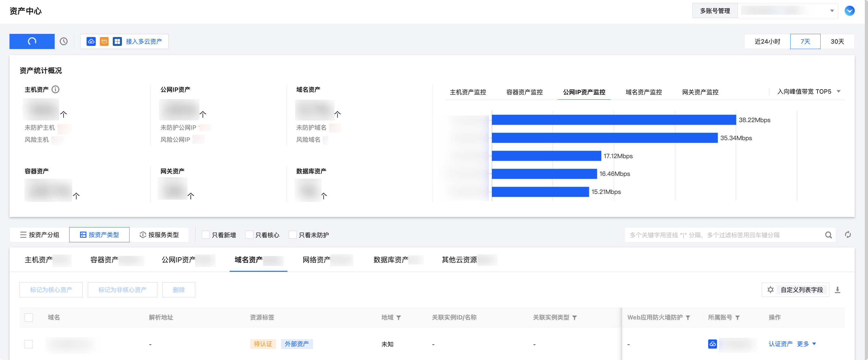Switch to the 域名资产监控 tab
This screenshot has width=868, height=360.
coord(644,92)
